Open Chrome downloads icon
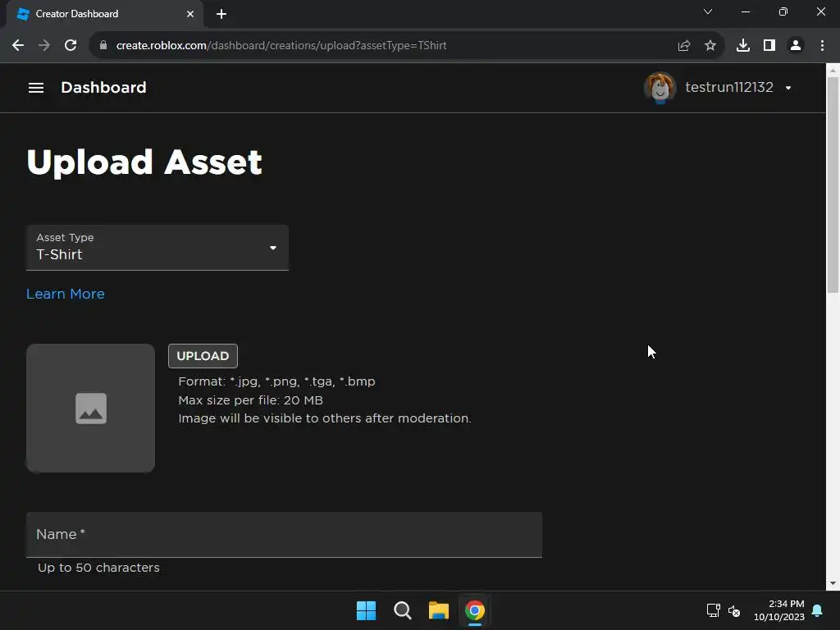Viewport: 840px width, 630px height. [743, 46]
